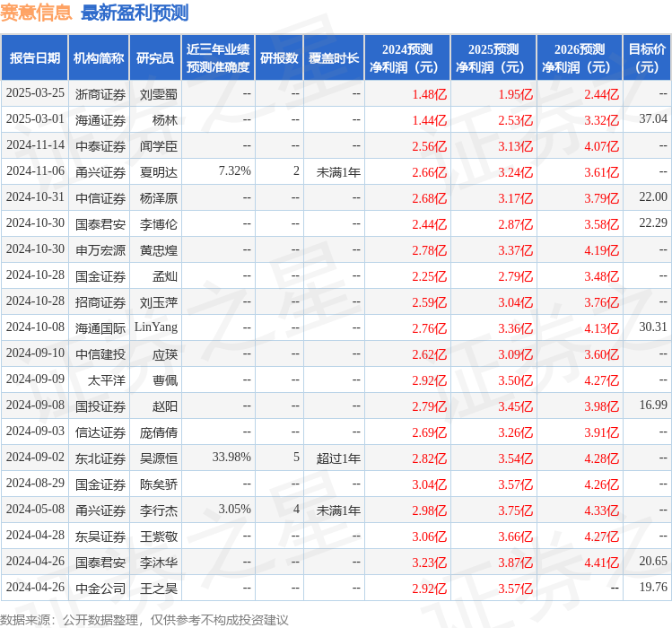Select the 信达证券 institution cell
The image size is (672, 628).
(x=100, y=432)
